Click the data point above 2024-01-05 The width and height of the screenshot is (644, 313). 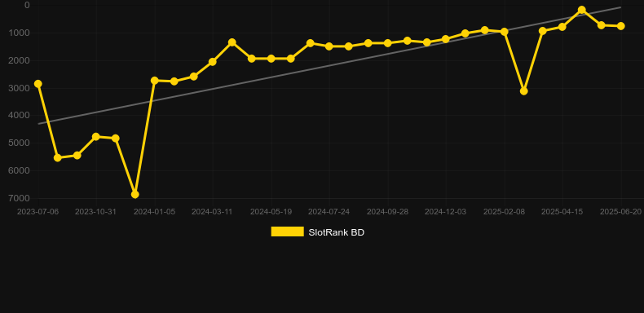155,81
